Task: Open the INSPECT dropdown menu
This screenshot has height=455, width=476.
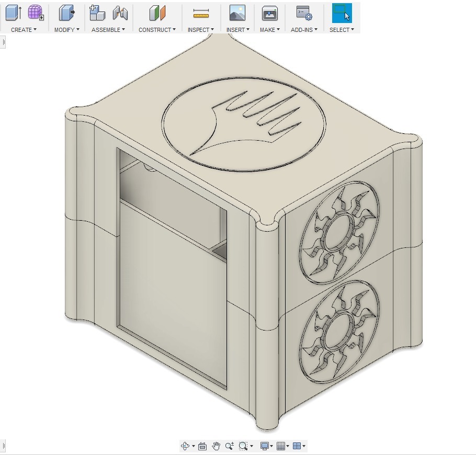Action: coord(201,30)
